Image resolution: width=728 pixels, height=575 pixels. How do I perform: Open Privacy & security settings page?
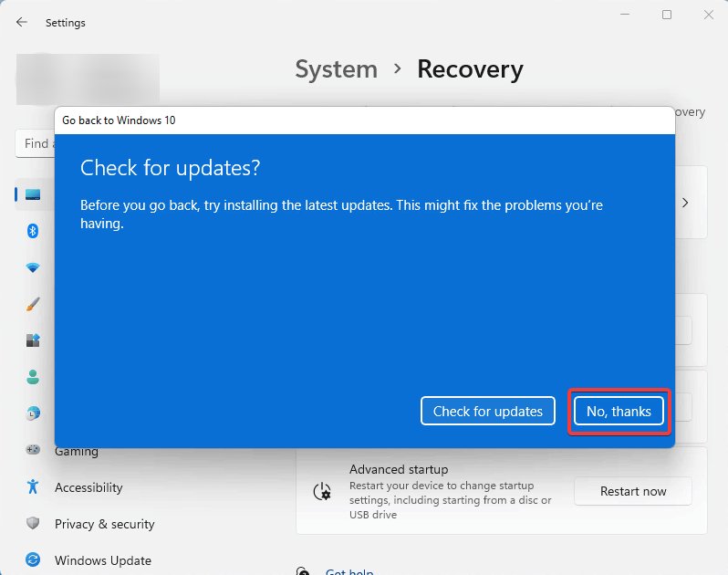105,524
